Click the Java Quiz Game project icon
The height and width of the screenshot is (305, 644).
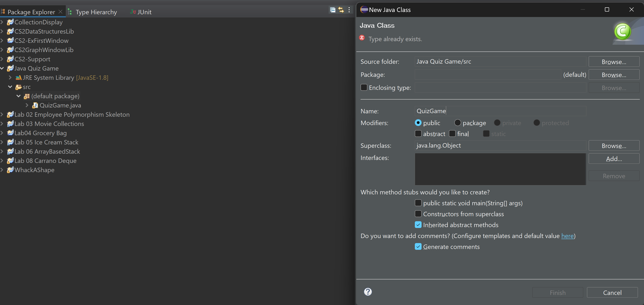pos(10,68)
